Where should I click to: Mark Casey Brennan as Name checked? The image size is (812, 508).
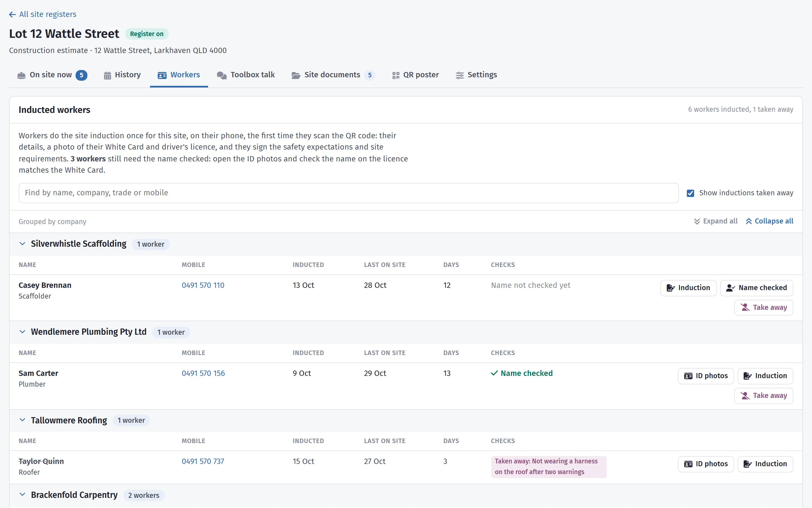click(757, 288)
